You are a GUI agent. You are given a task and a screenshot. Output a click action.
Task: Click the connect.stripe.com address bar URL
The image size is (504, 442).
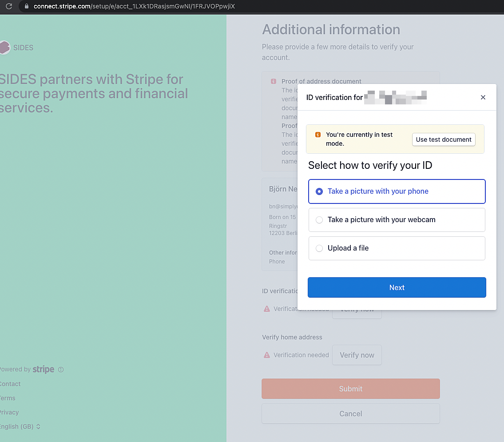(x=134, y=6)
